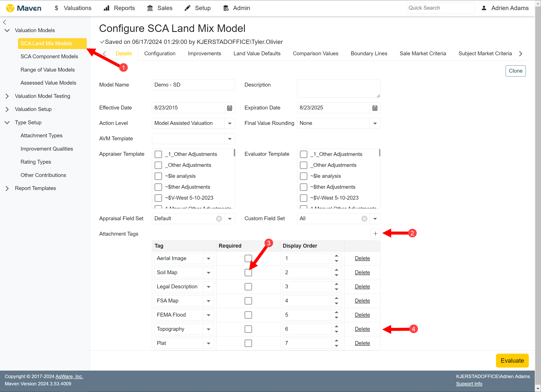Image resolution: width=541 pixels, height=392 pixels.
Task: Clear the Custom Field Set value
Action: [x=364, y=219]
